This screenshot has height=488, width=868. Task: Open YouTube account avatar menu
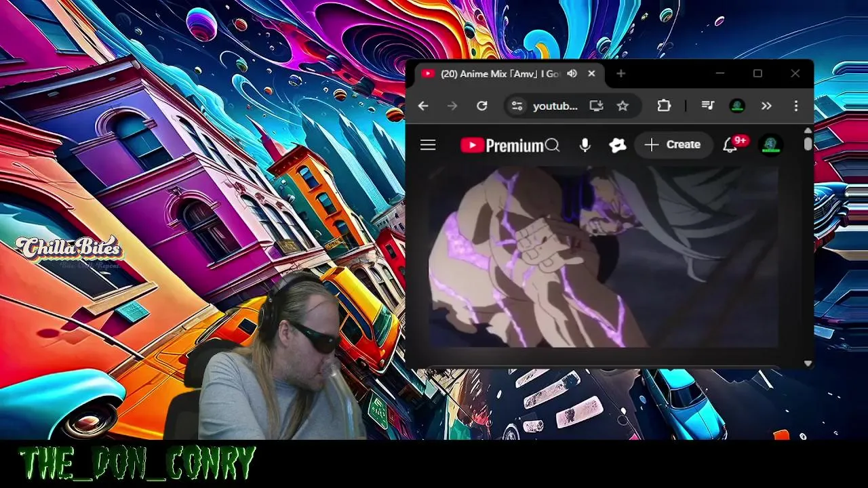pos(770,145)
